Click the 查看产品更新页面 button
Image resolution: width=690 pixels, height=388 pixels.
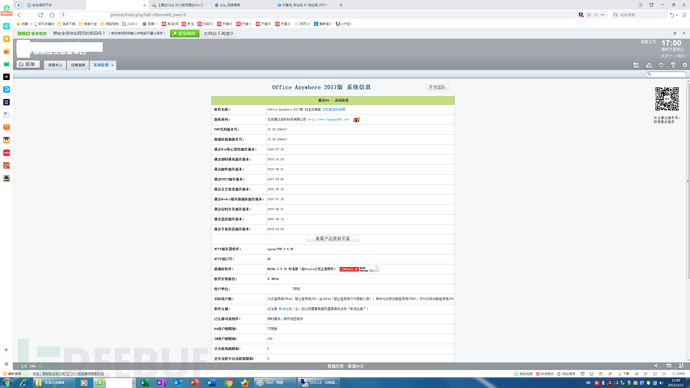tap(333, 238)
